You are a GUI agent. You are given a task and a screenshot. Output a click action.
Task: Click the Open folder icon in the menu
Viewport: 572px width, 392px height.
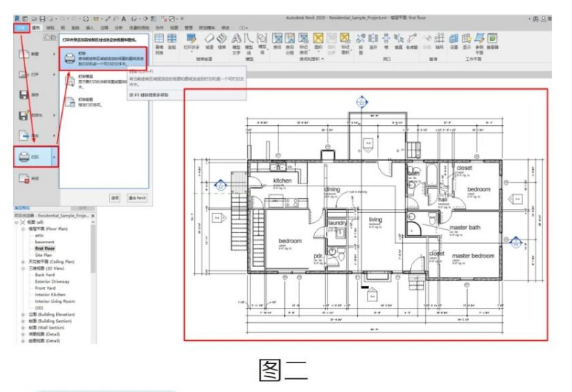[x=24, y=74]
